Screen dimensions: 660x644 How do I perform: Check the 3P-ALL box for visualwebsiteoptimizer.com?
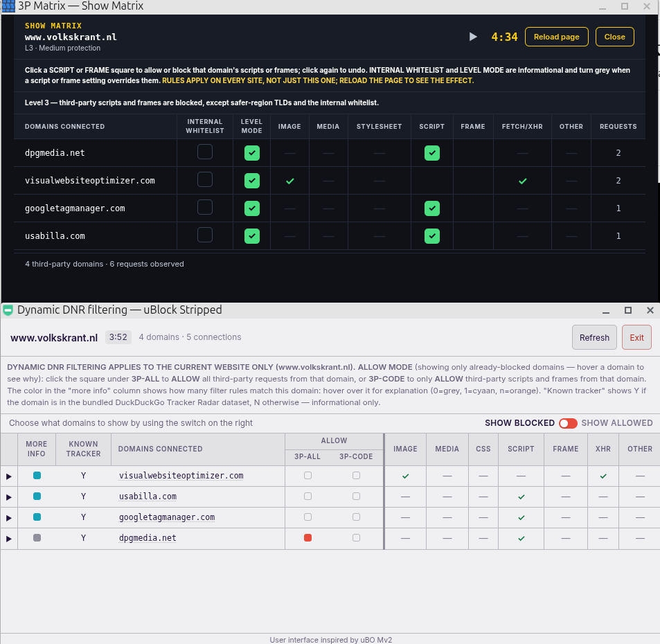pyautogui.click(x=307, y=476)
